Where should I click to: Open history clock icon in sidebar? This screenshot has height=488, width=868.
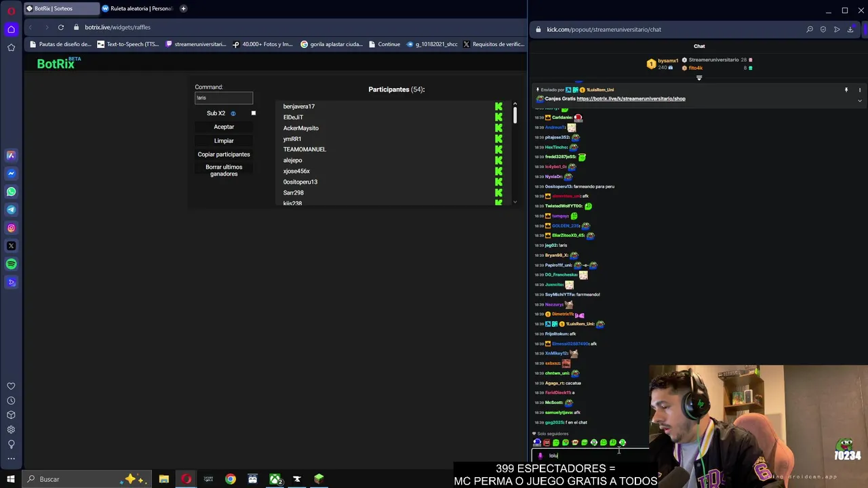point(11,401)
